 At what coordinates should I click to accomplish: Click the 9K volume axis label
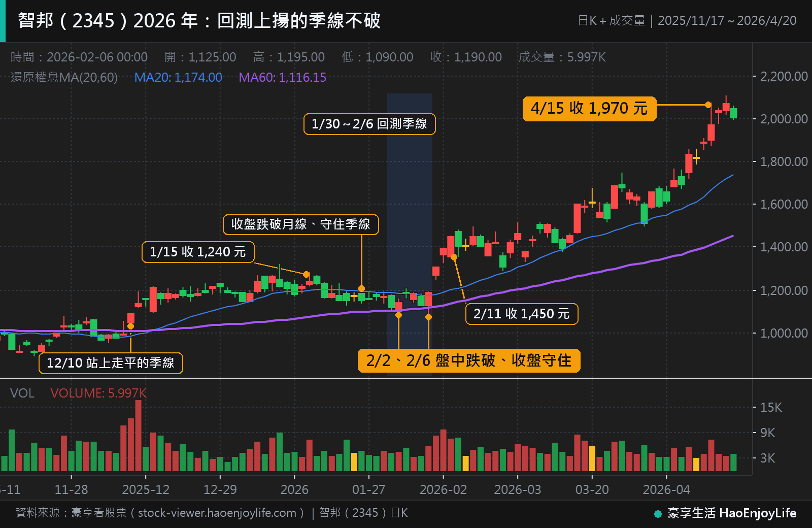[x=767, y=433]
